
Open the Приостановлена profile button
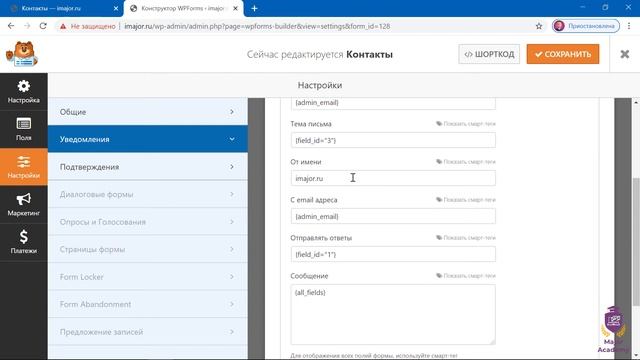(586, 26)
